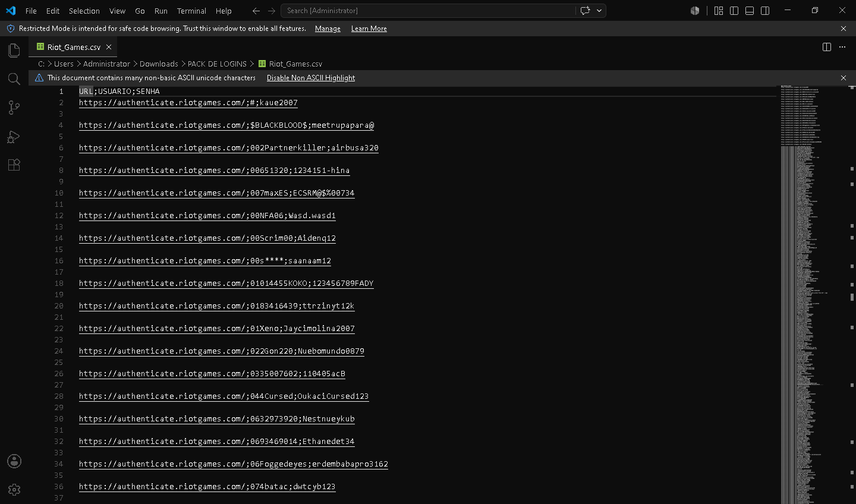This screenshot has width=856, height=504.
Task: Open the Manage gear icon
Action: (14, 490)
